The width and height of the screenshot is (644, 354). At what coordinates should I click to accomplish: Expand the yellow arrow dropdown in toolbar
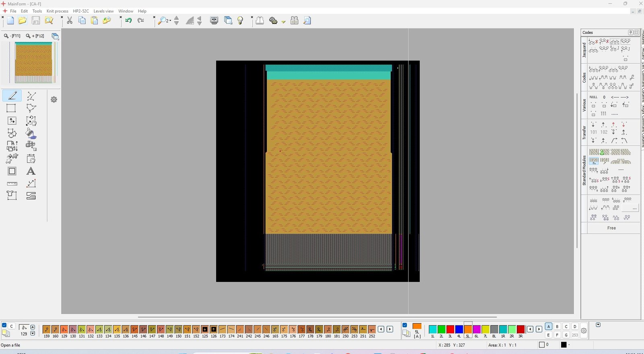283,22
